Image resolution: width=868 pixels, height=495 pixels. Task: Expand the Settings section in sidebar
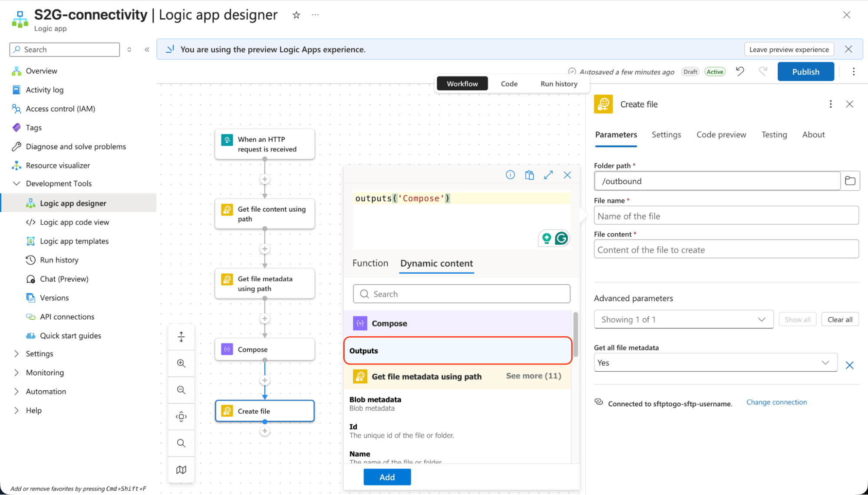(x=17, y=354)
